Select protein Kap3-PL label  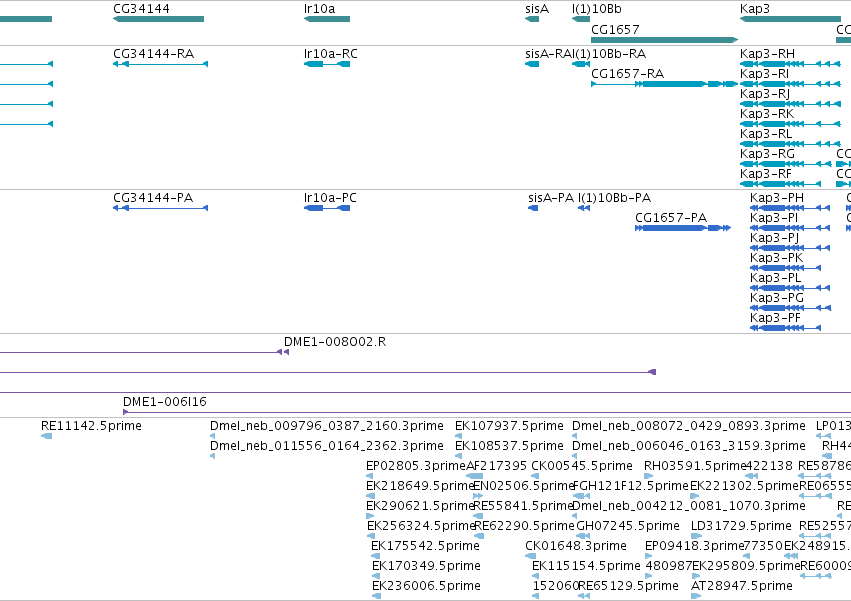776,278
